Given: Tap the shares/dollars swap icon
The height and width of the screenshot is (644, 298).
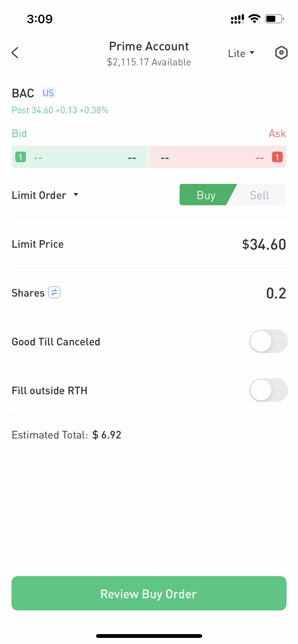Looking at the screenshot, I should point(54,292).
